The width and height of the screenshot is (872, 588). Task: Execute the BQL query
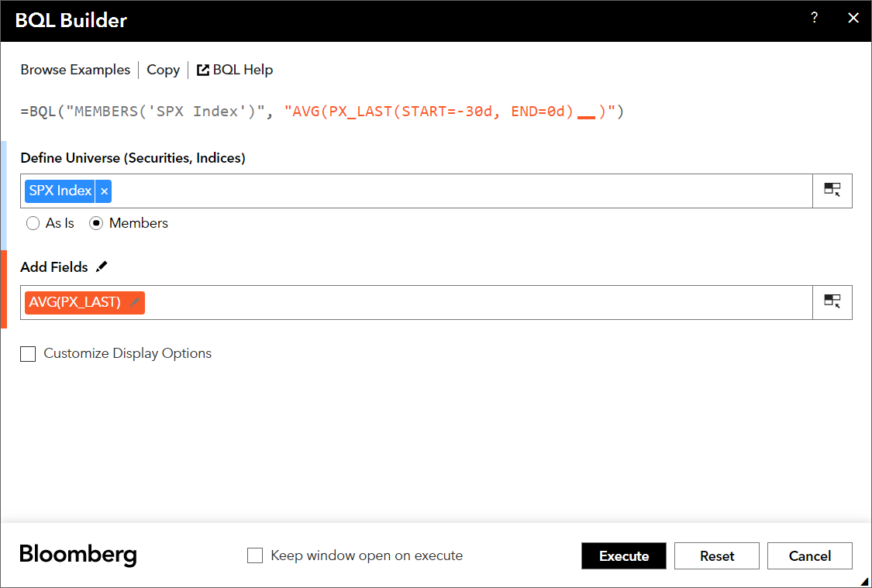pos(623,555)
